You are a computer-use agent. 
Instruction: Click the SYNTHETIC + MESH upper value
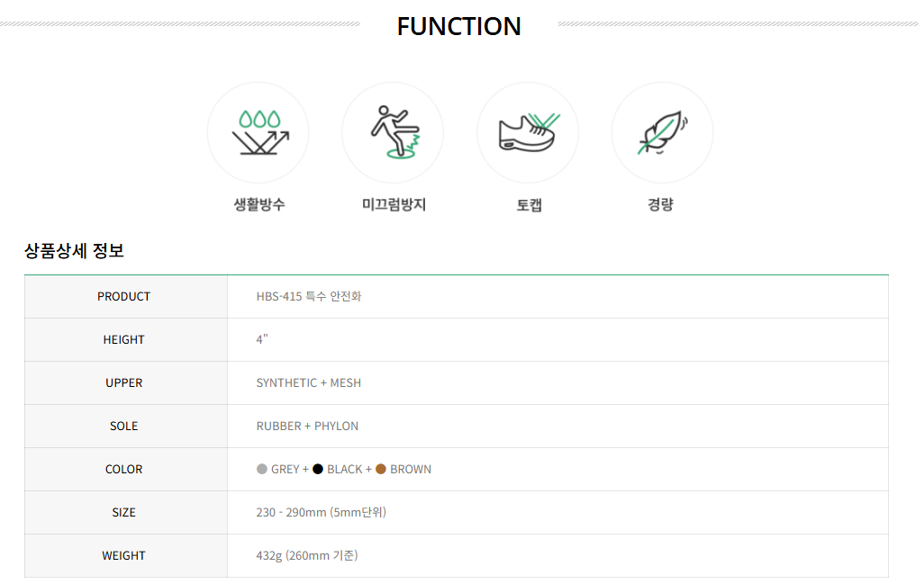(309, 383)
